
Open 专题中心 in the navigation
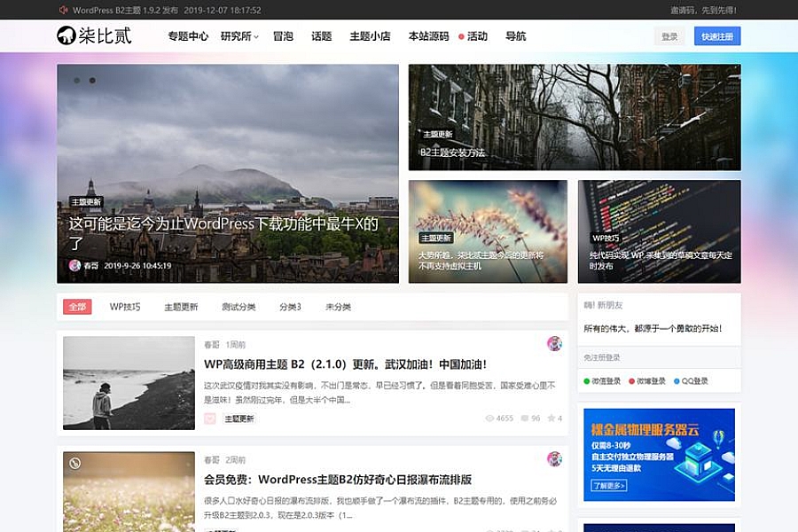188,36
